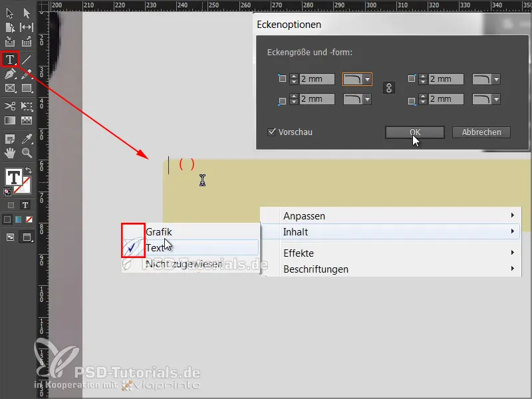The width and height of the screenshot is (532, 399).
Task: Open the Inhalt submenu
Action: pos(390,231)
